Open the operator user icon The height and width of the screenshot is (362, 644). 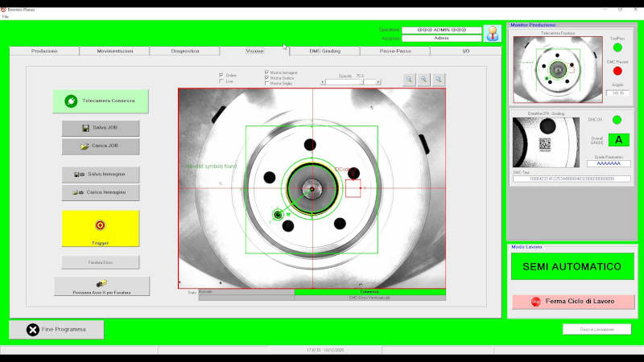492,33
